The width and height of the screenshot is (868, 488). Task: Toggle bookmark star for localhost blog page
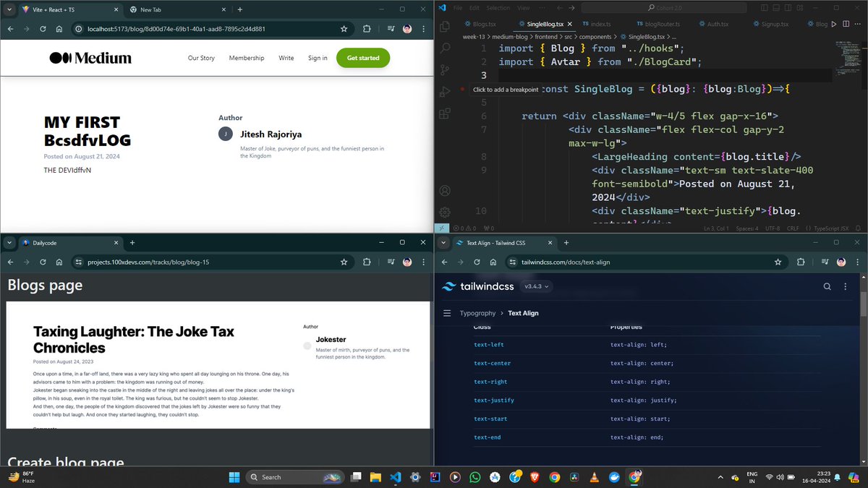pos(344,30)
